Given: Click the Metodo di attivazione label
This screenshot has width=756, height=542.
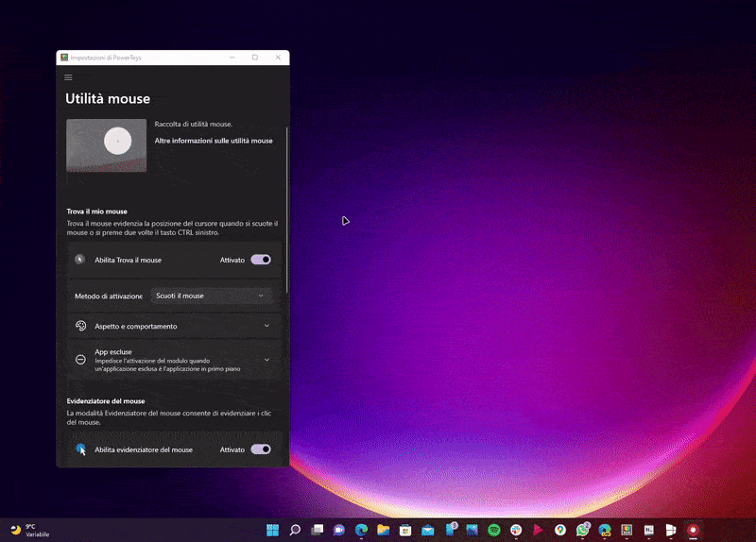Looking at the screenshot, I should click(x=109, y=296).
